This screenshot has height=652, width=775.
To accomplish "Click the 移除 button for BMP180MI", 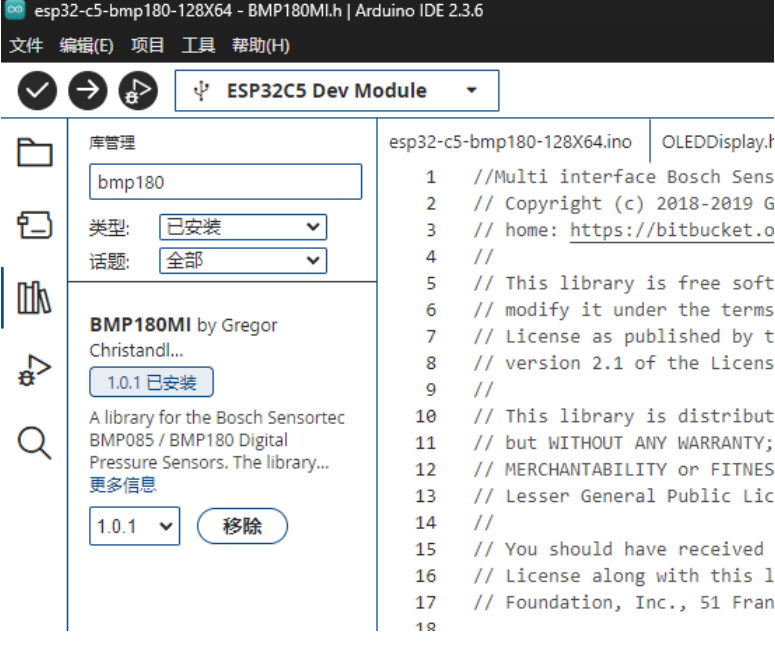I will (242, 526).
